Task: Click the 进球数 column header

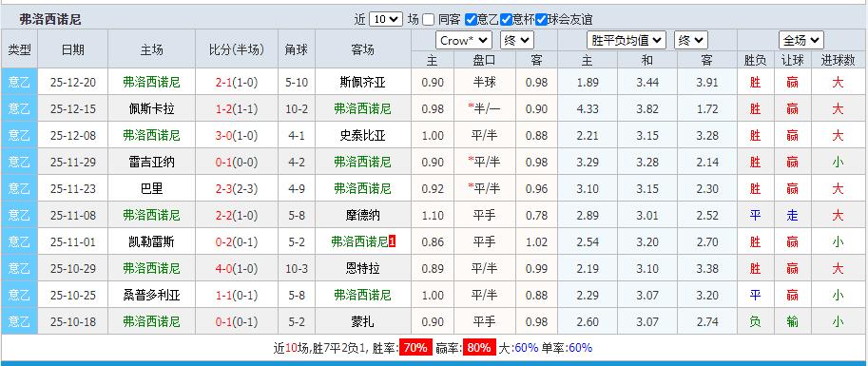Action: (x=839, y=60)
